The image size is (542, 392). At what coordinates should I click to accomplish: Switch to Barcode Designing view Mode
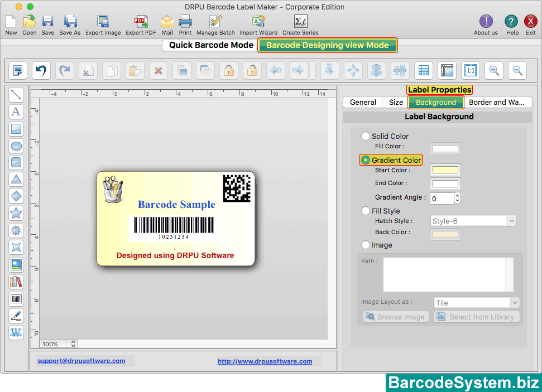(x=328, y=45)
